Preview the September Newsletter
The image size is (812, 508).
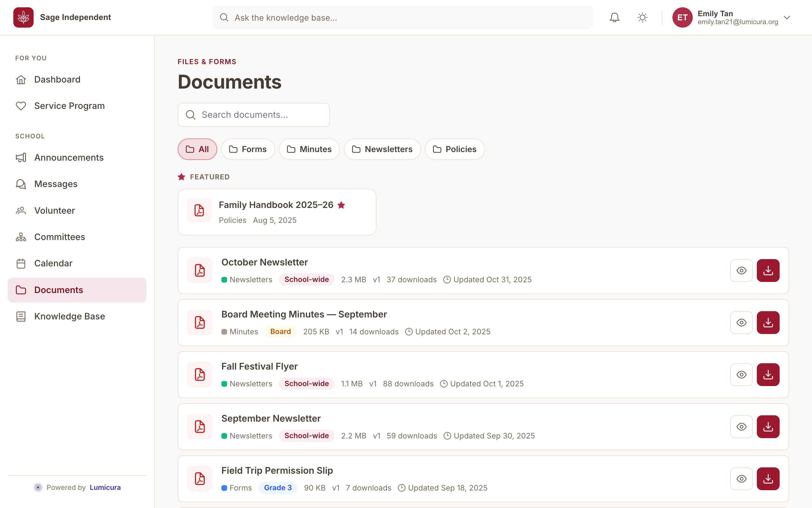(742, 427)
